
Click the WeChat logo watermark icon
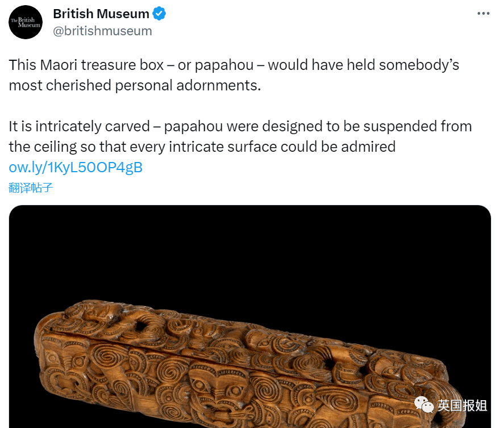pyautogui.click(x=424, y=405)
